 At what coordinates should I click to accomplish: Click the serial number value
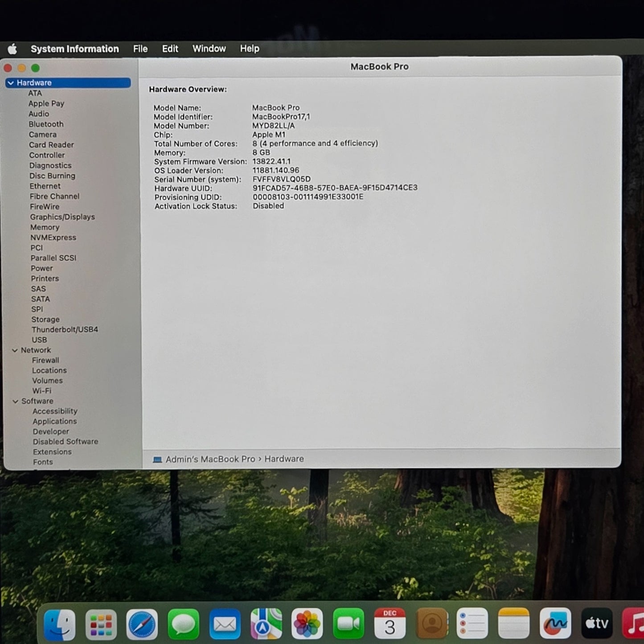click(281, 179)
